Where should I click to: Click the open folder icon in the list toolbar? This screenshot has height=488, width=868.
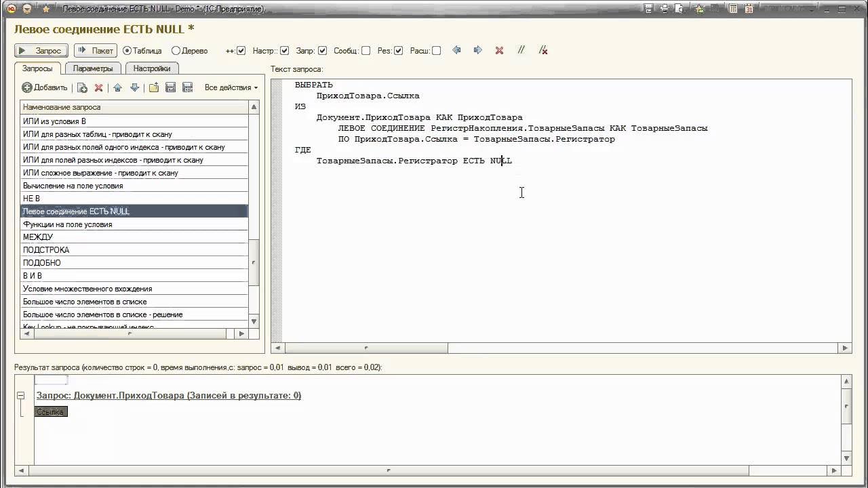(x=154, y=87)
